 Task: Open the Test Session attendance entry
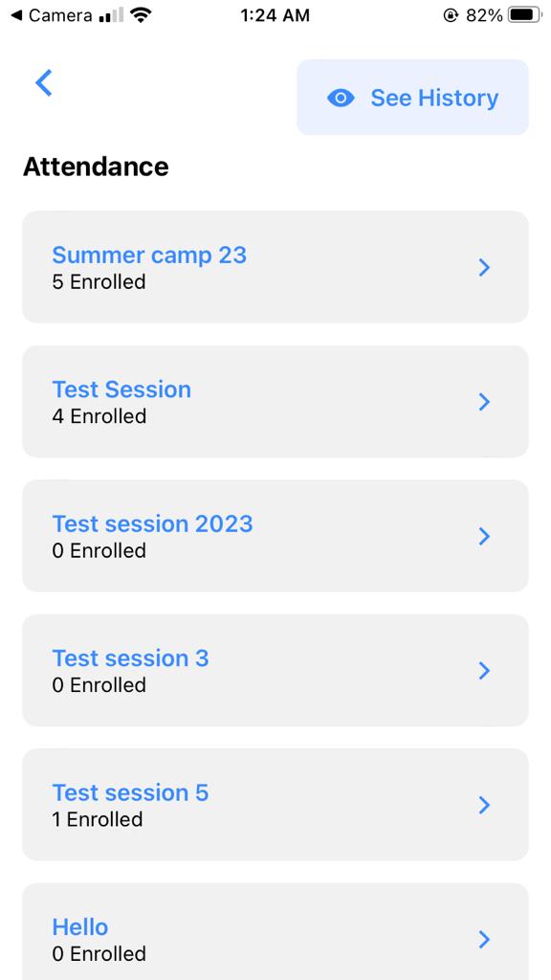[x=121, y=390]
